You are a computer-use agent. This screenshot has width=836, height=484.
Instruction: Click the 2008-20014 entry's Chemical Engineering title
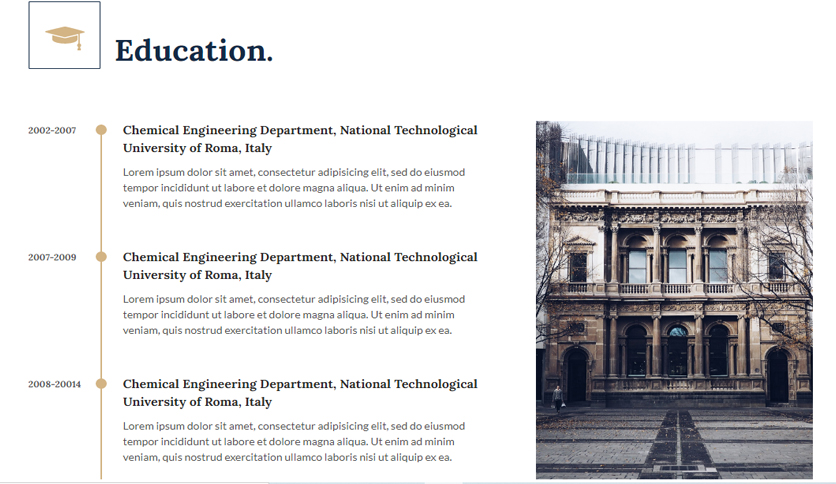pos(300,392)
